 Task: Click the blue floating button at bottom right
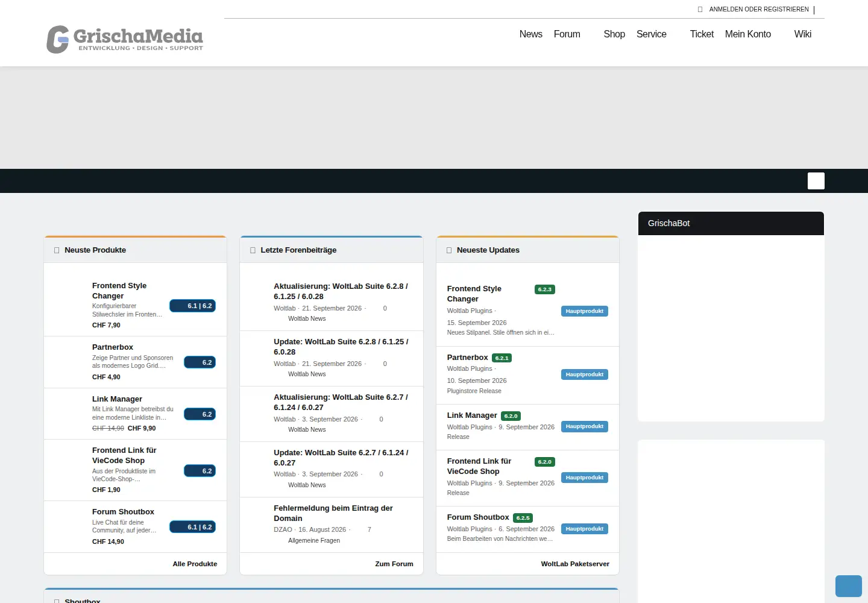[x=849, y=586]
